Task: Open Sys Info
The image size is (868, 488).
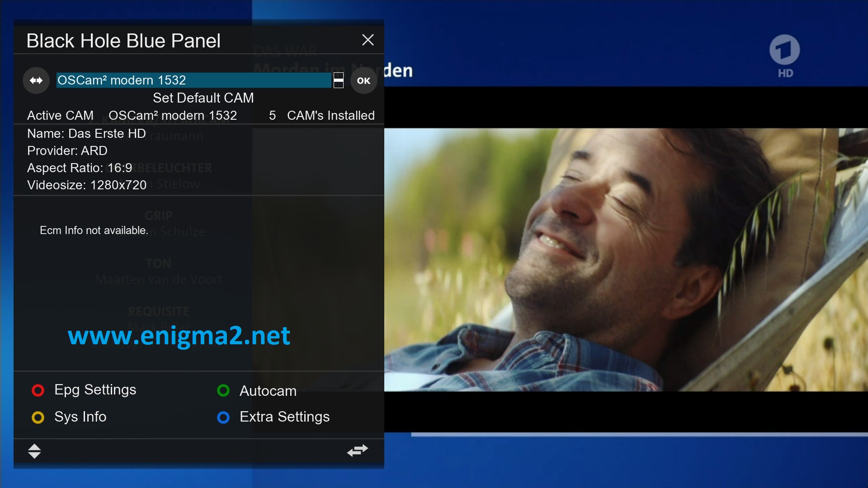Action: 80,417
